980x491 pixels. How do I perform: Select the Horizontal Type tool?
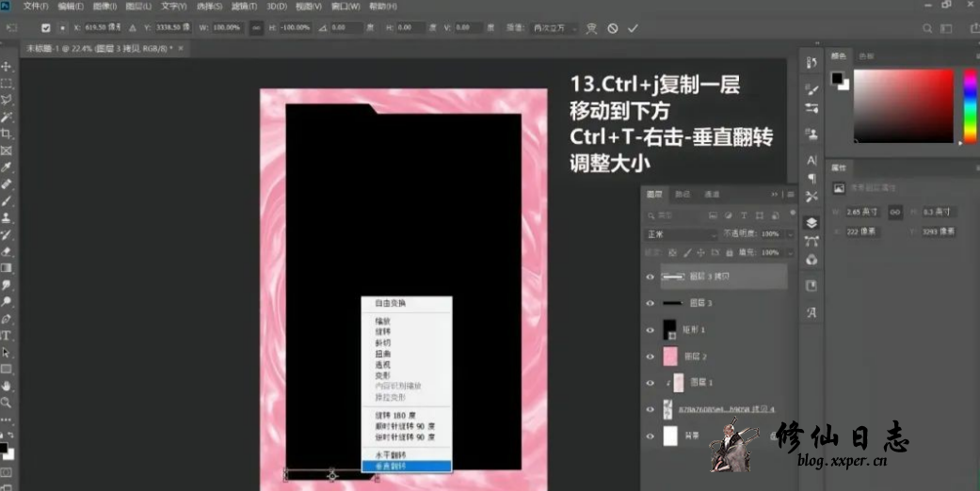click(x=7, y=335)
